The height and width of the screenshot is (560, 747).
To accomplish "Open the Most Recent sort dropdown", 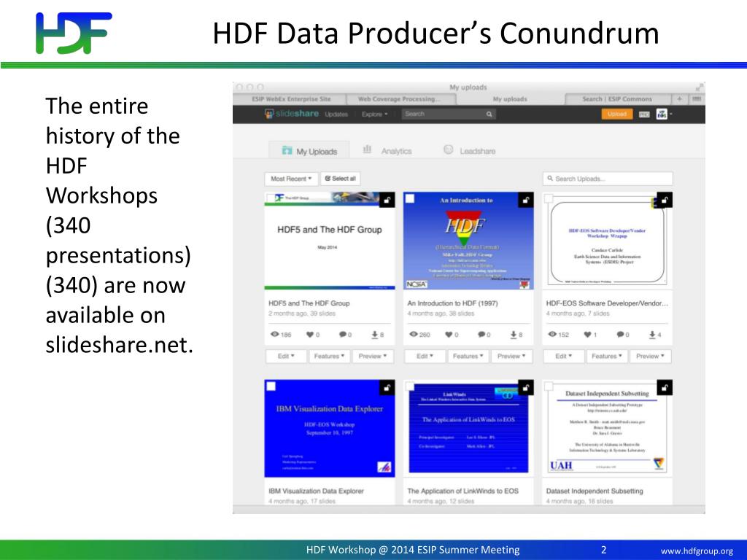I will [x=291, y=179].
